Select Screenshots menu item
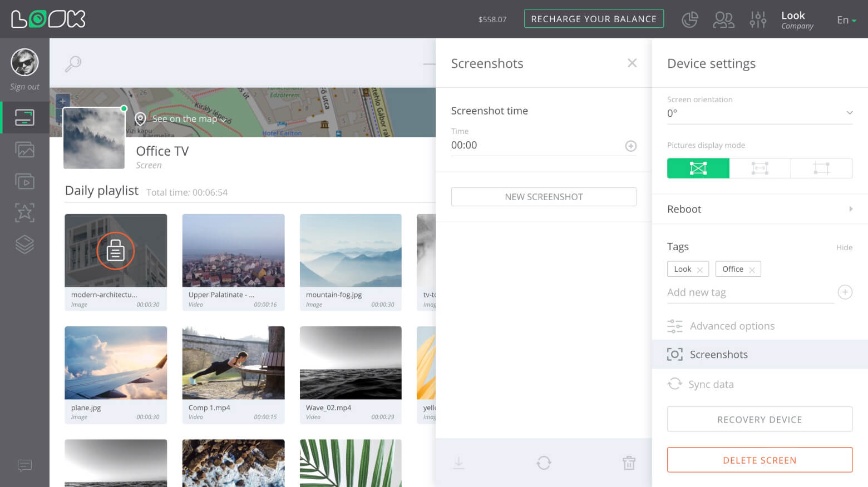 [x=759, y=354]
